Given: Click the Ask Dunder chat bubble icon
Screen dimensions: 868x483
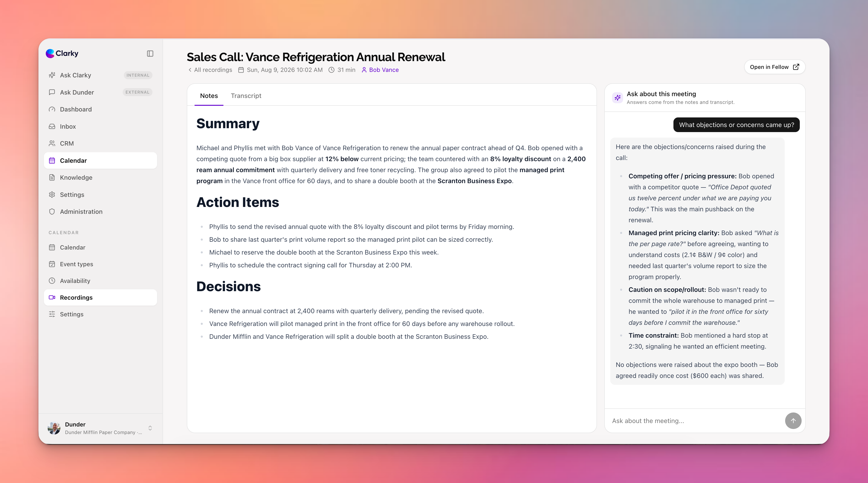Looking at the screenshot, I should point(52,92).
